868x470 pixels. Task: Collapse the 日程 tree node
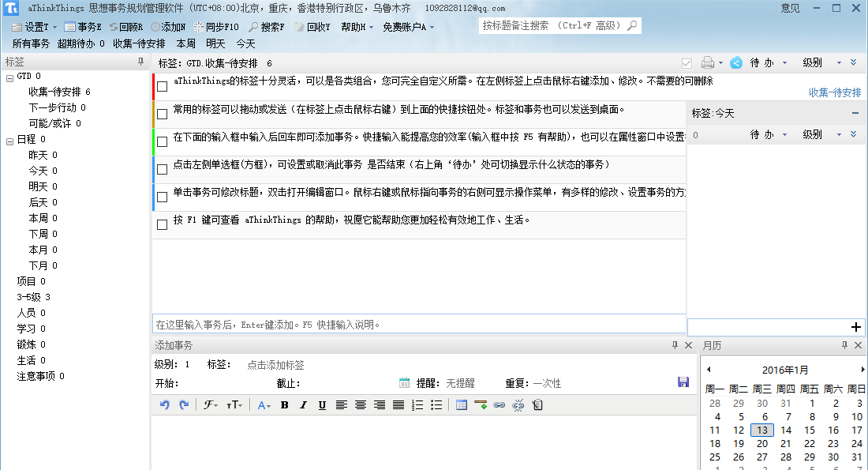tap(9, 141)
